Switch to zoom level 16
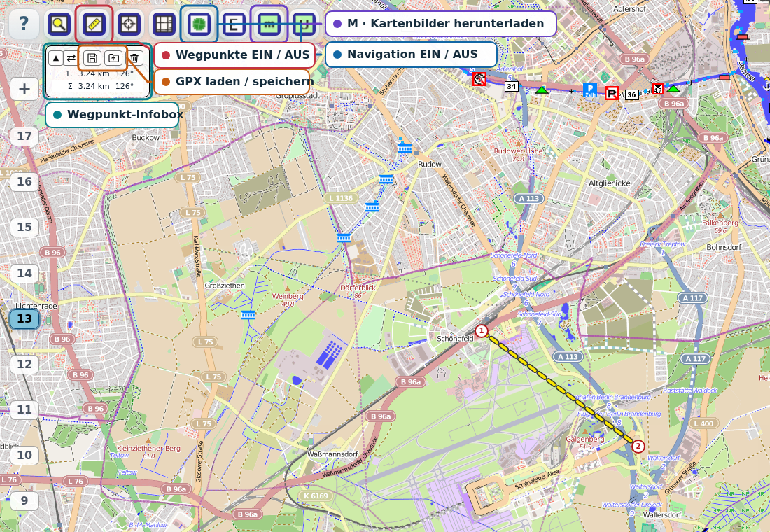 (x=24, y=182)
